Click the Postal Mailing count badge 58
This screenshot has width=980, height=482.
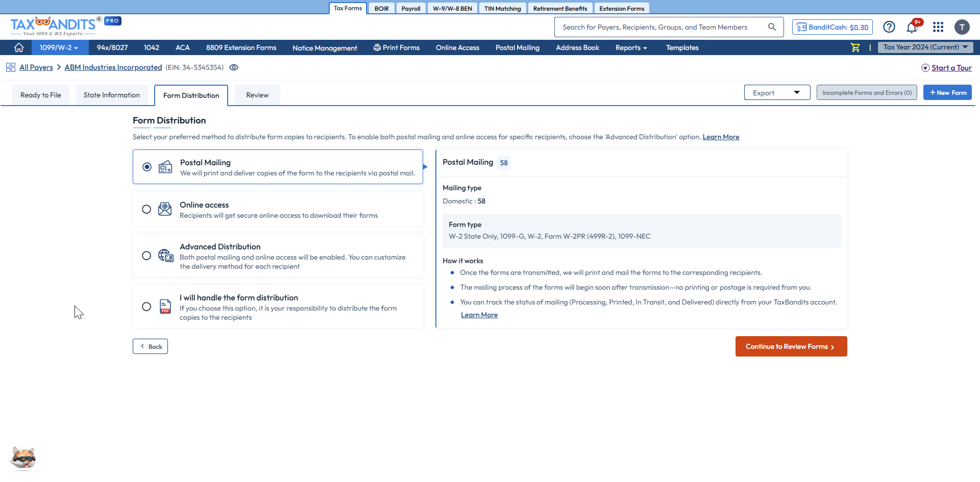click(504, 163)
